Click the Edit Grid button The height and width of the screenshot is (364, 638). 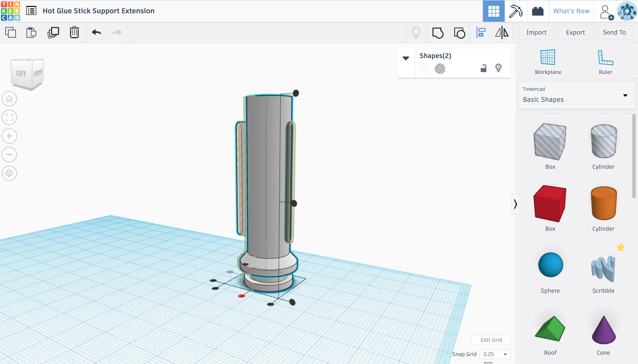tap(491, 340)
